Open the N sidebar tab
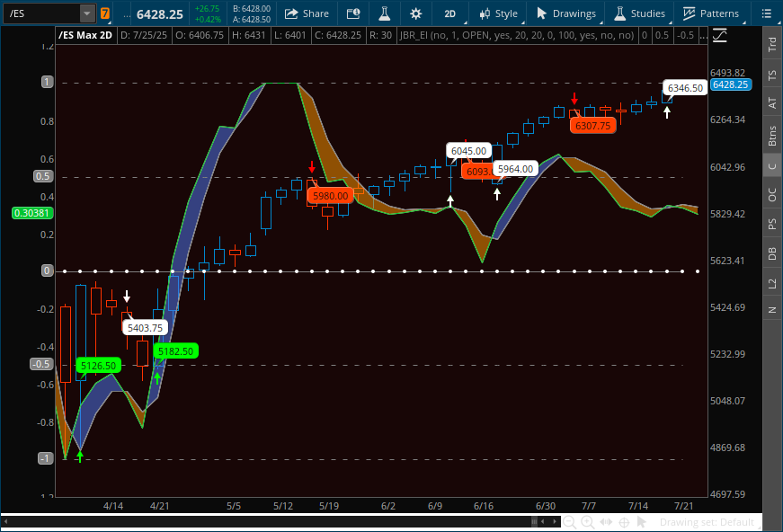This screenshot has width=783, height=532. pos(772,310)
